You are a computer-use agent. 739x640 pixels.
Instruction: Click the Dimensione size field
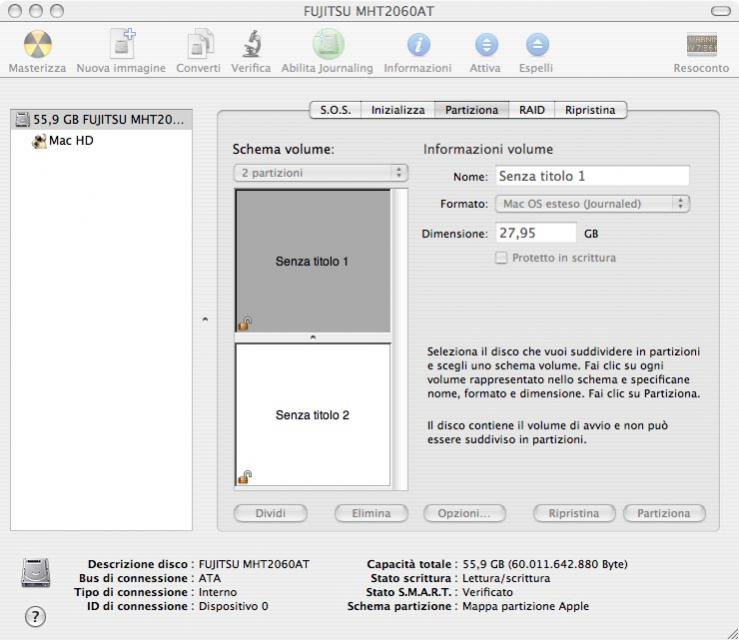pyautogui.click(x=536, y=233)
